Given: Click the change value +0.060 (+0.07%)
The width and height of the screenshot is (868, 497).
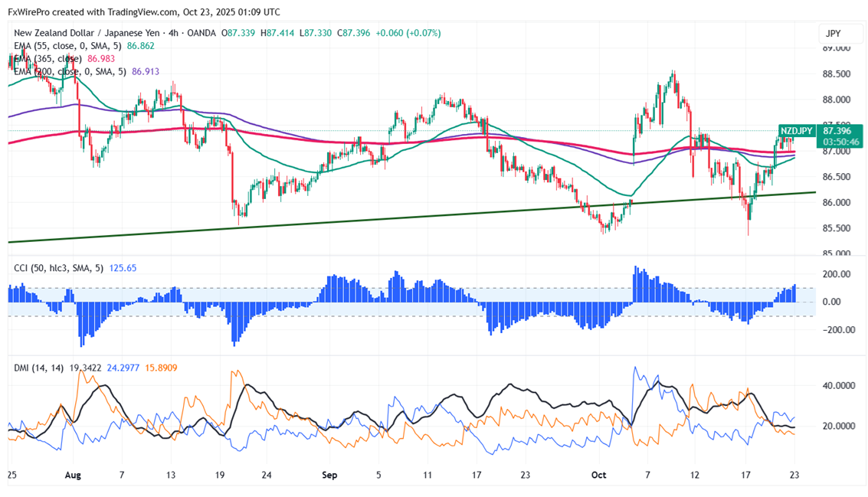Looking at the screenshot, I should tap(408, 33).
